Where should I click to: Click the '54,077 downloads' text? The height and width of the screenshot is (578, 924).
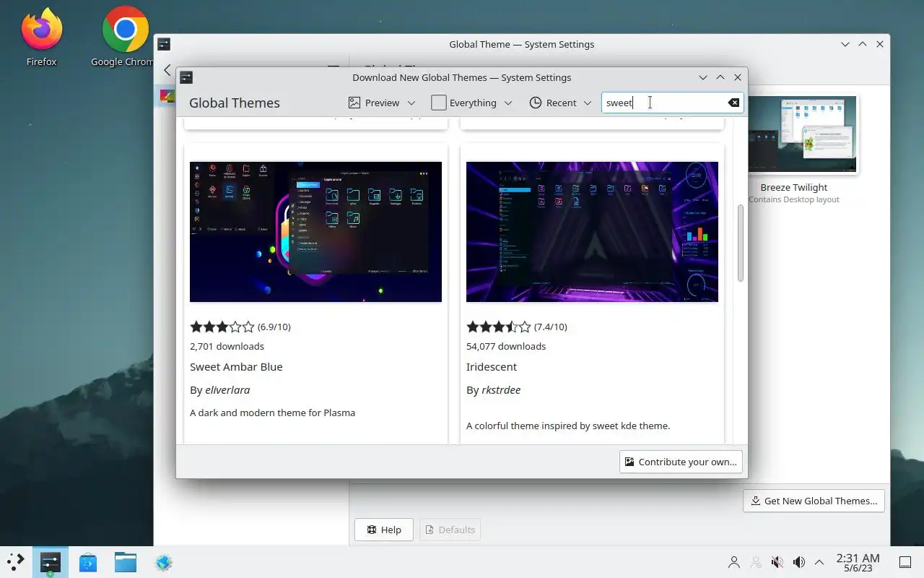[506, 346]
